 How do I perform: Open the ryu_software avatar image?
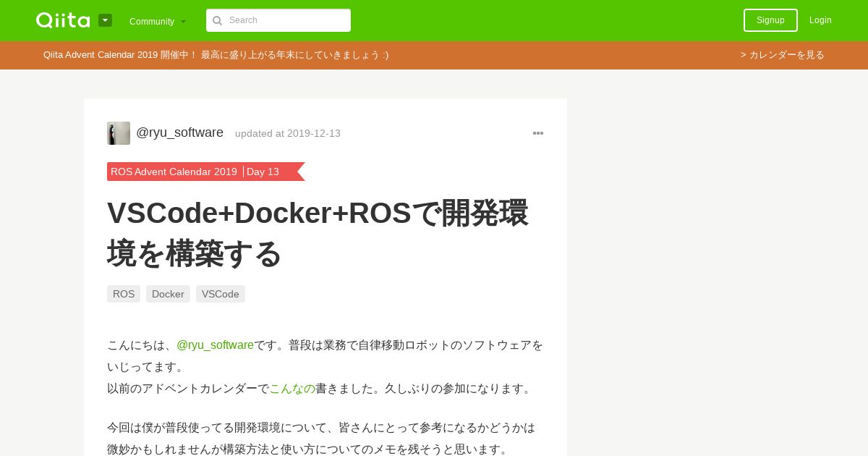tap(119, 133)
